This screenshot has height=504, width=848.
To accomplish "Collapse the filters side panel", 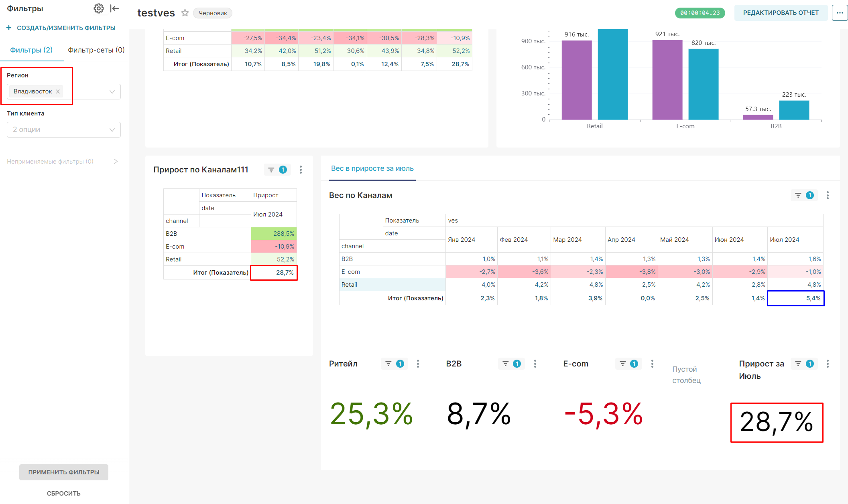I will [114, 8].
